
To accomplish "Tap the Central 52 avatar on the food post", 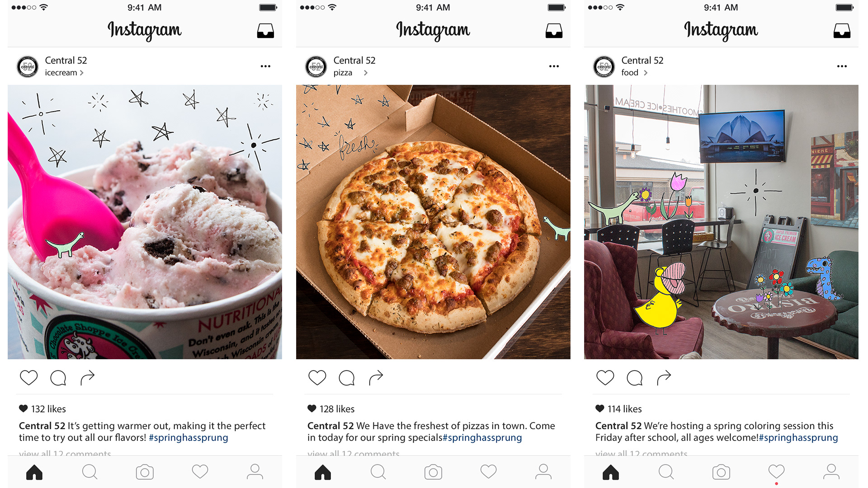I will click(x=604, y=66).
